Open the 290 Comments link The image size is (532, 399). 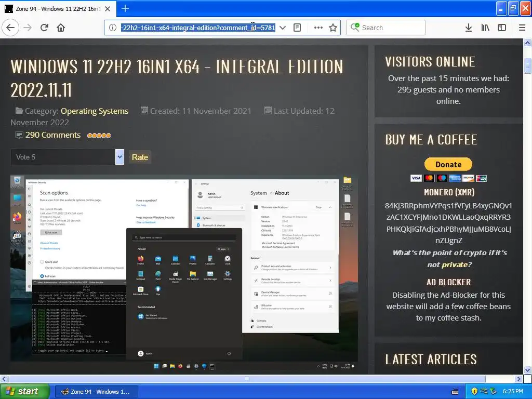[53, 135]
